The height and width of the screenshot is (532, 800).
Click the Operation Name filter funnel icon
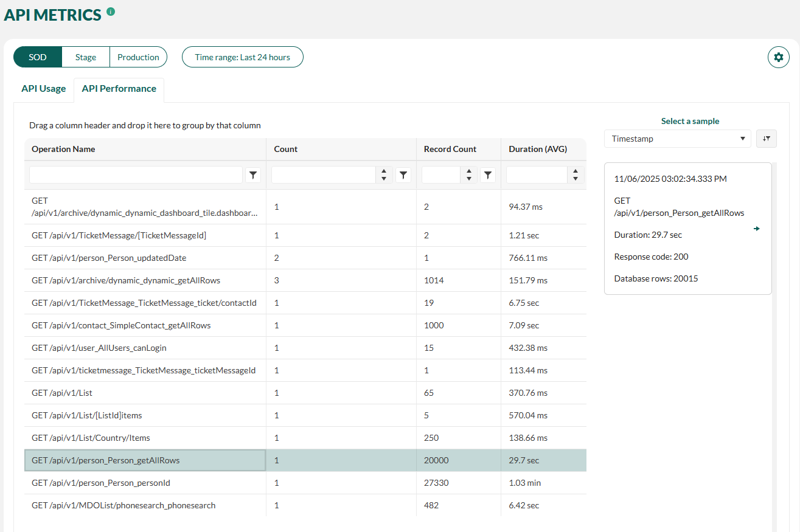pos(254,175)
